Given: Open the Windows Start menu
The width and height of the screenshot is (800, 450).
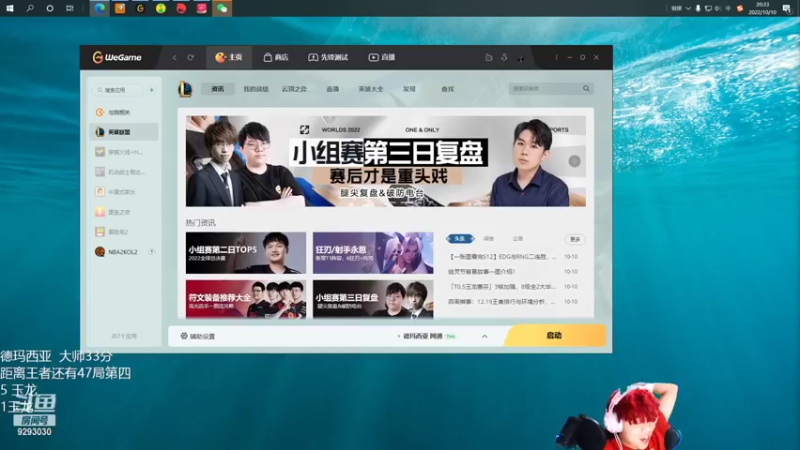Looking at the screenshot, I should click(x=10, y=8).
